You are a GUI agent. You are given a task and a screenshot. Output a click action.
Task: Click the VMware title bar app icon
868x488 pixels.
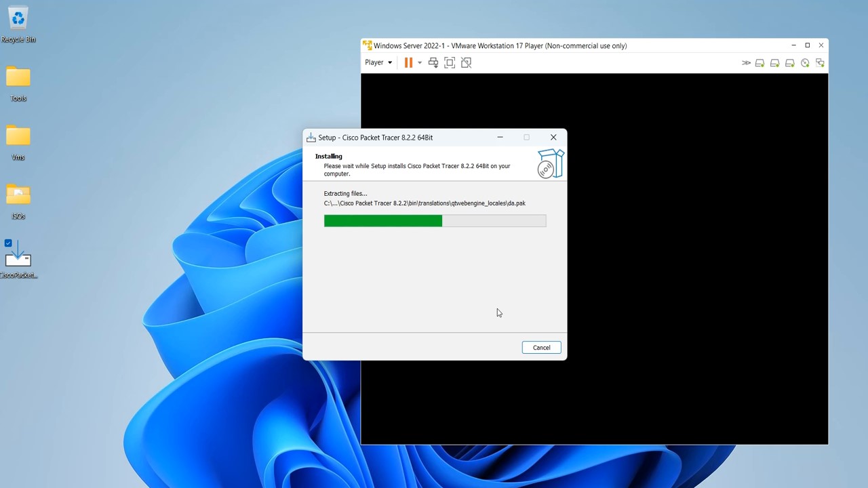[x=368, y=45]
